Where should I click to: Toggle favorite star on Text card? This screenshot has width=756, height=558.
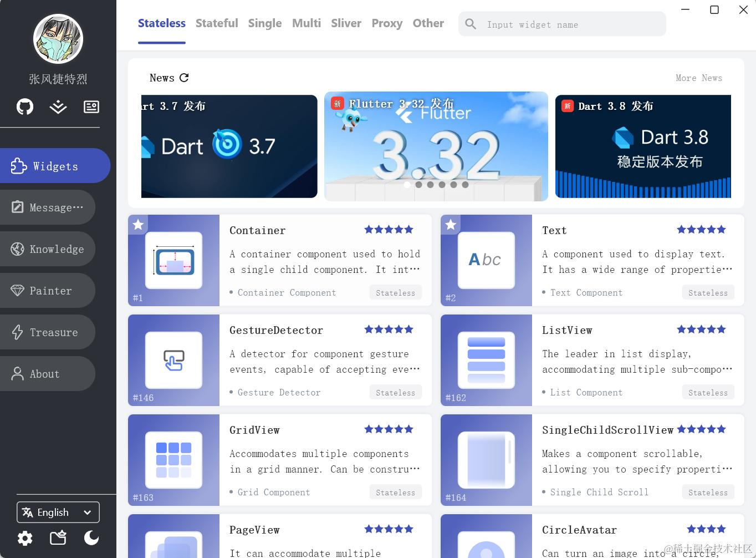point(451,225)
